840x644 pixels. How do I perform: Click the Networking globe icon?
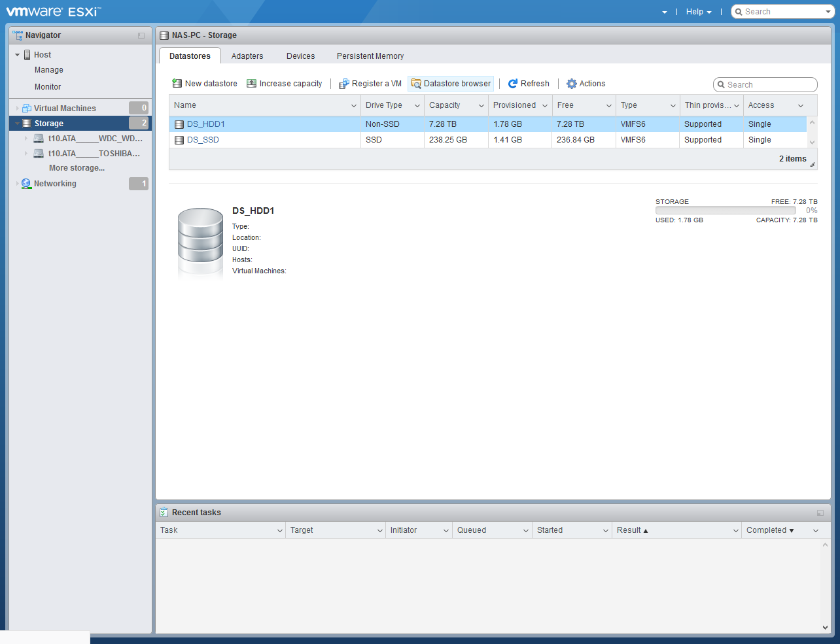pyautogui.click(x=26, y=184)
